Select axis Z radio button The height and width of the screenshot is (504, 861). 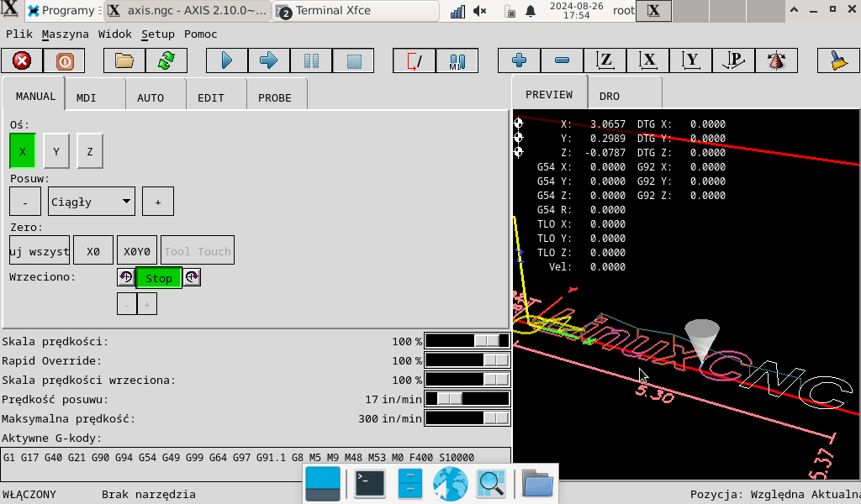coord(89,151)
